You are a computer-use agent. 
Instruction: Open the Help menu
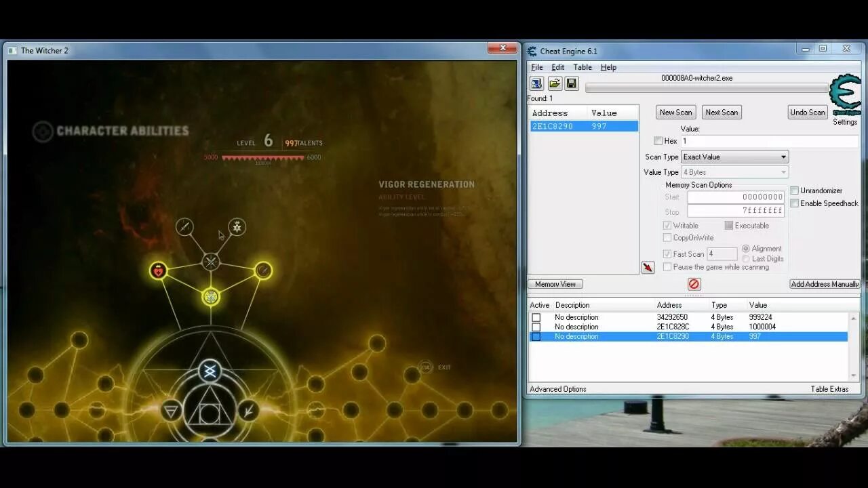(x=608, y=67)
